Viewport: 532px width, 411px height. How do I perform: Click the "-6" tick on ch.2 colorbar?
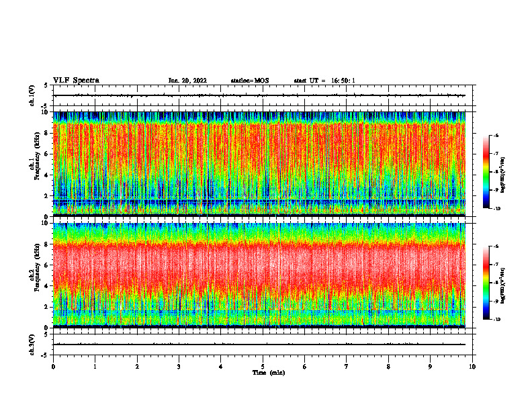tap(496, 246)
